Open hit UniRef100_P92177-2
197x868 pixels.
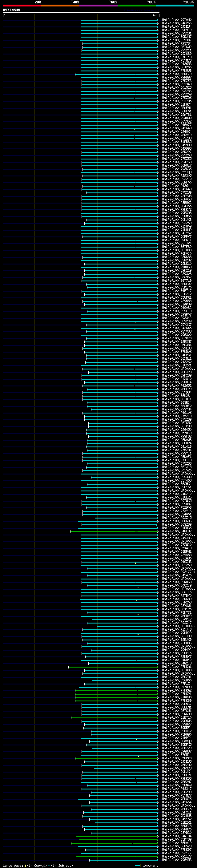[179, 853]
